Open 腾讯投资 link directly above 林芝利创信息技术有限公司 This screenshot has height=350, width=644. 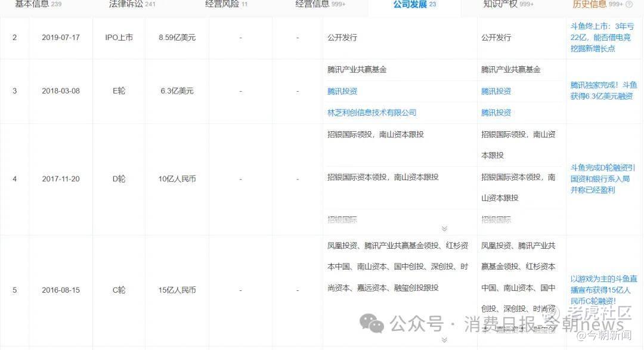pos(342,91)
